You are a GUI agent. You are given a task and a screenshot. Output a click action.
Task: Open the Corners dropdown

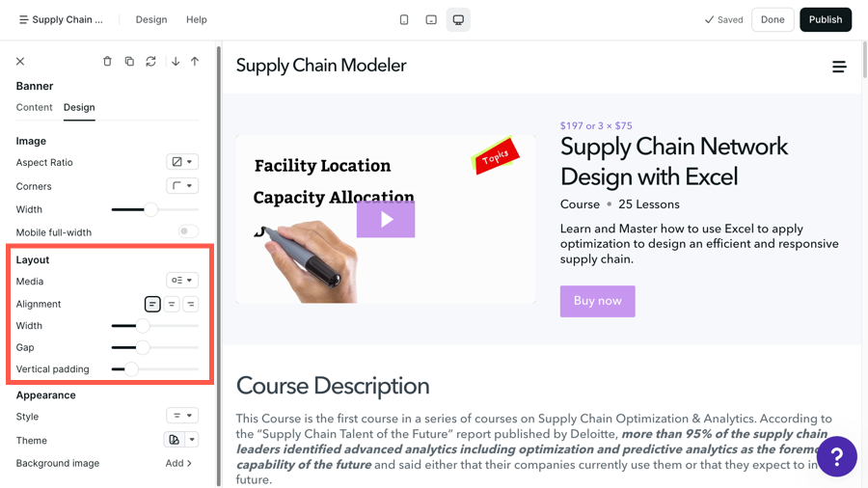pos(182,186)
